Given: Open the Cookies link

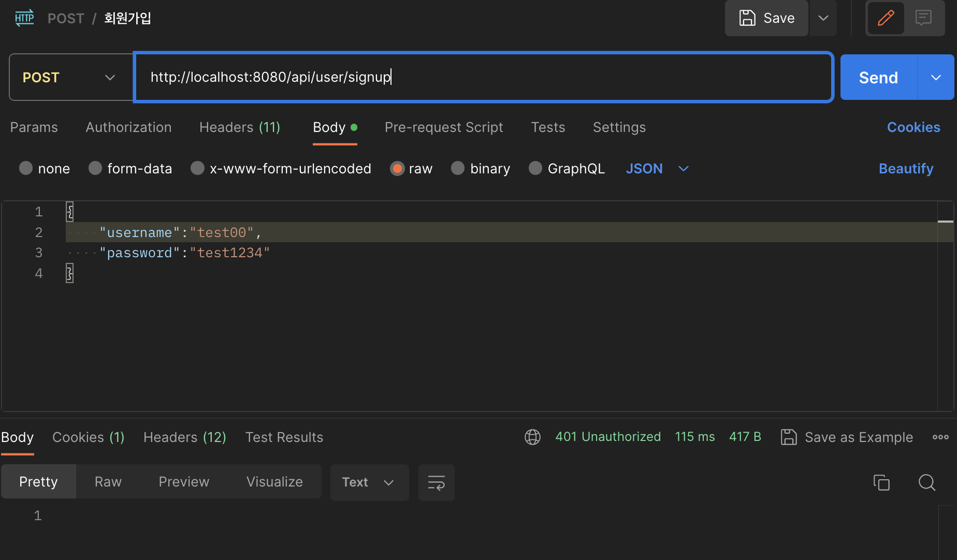Looking at the screenshot, I should (914, 127).
